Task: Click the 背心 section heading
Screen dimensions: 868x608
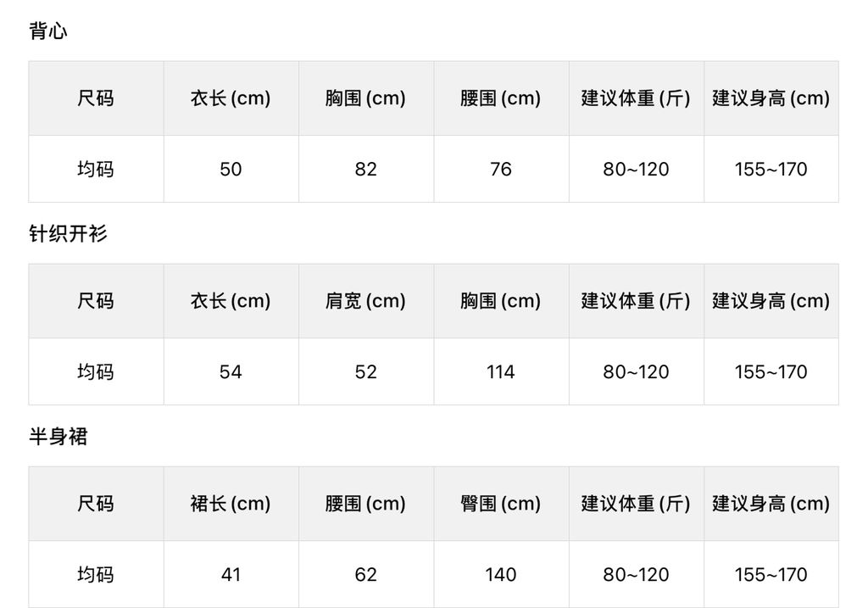Action: [48, 31]
